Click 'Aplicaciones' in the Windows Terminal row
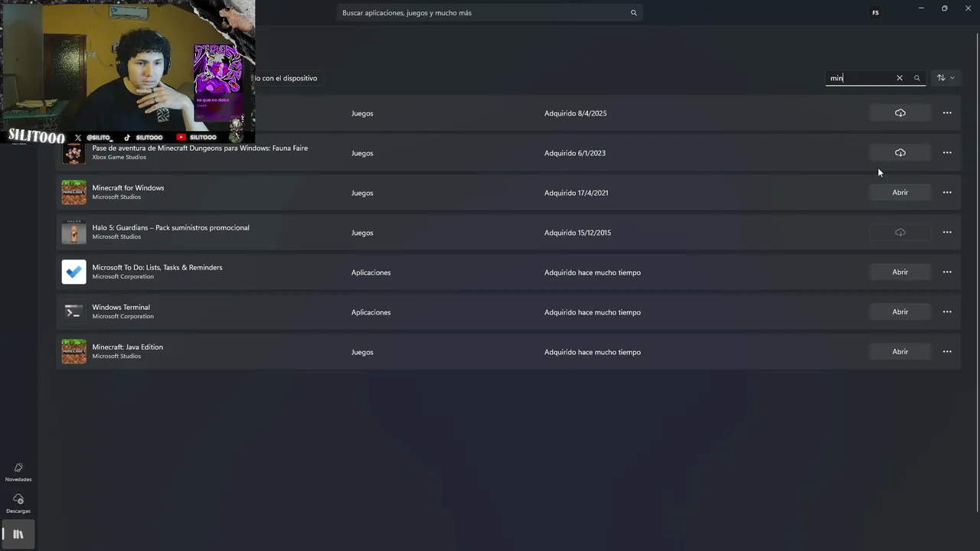980x551 pixels. tap(371, 312)
